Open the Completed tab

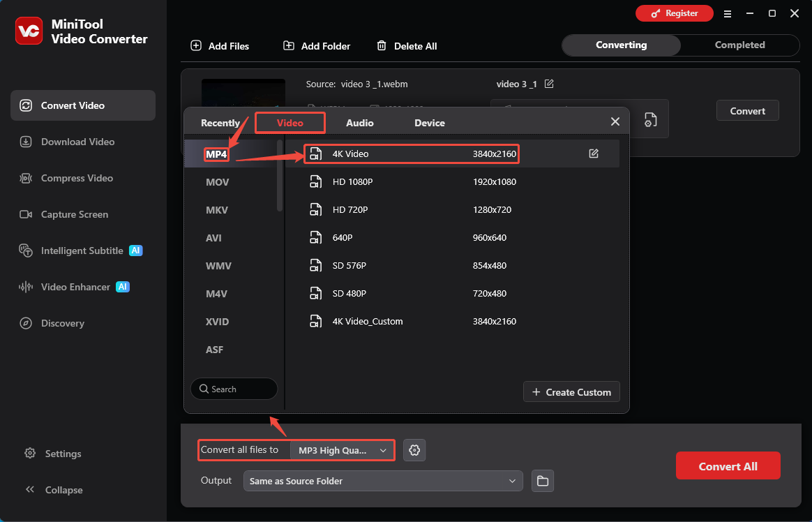[x=739, y=45]
